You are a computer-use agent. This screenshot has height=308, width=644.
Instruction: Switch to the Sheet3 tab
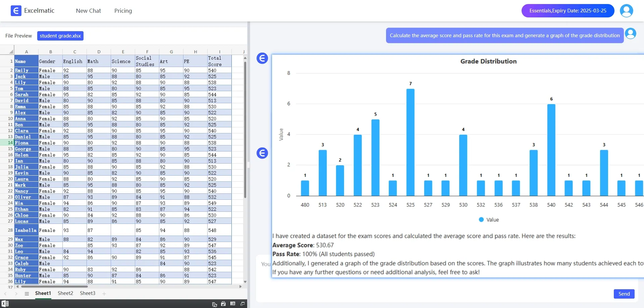tap(88, 293)
